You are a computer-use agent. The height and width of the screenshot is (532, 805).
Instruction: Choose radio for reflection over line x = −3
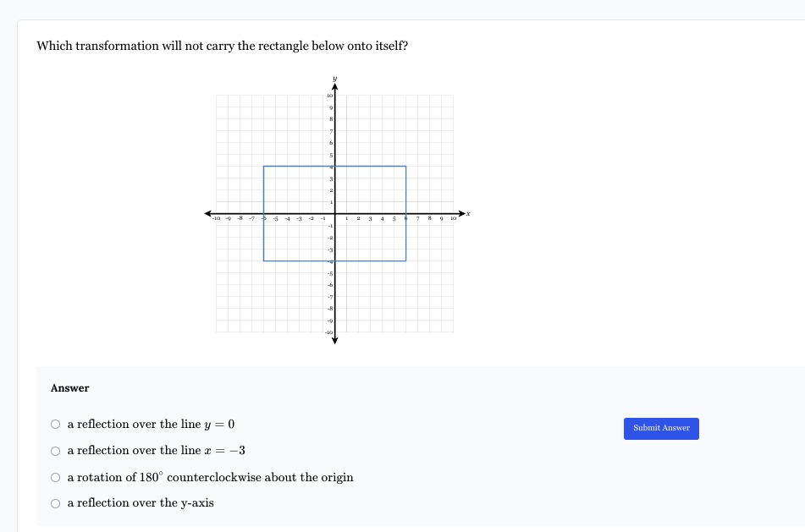click(56, 451)
